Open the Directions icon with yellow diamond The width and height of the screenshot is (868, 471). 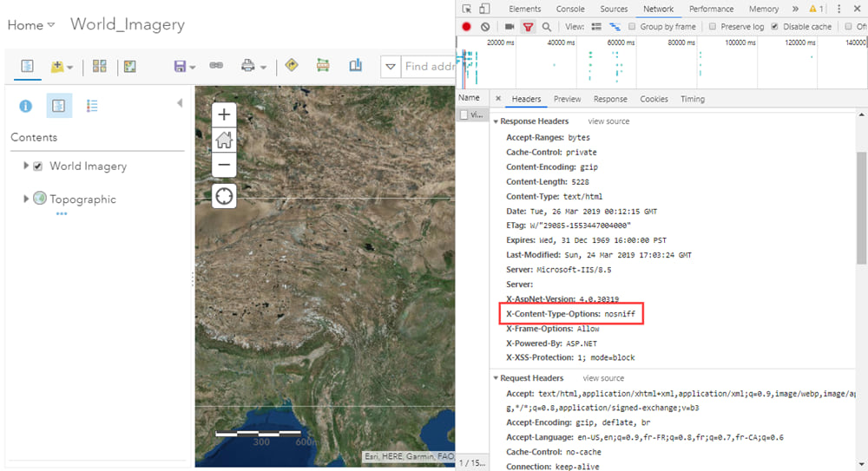tap(291, 65)
